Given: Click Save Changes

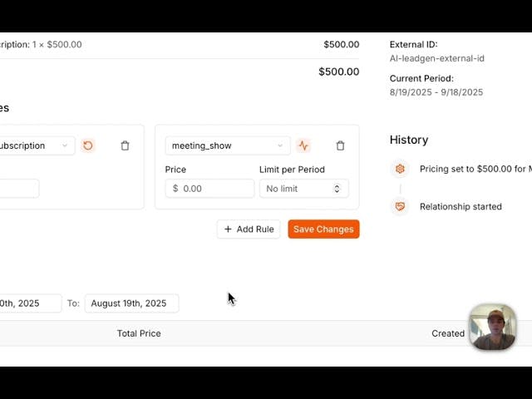Looking at the screenshot, I should (x=323, y=229).
